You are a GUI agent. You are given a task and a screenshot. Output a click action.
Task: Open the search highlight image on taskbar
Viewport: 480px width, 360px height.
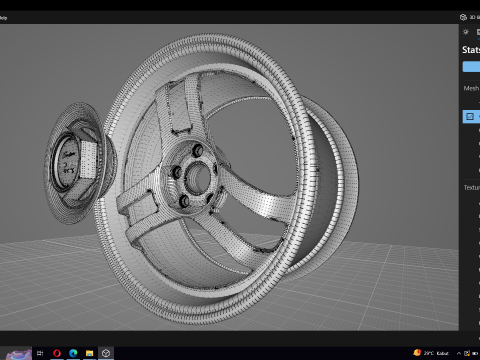point(19,354)
